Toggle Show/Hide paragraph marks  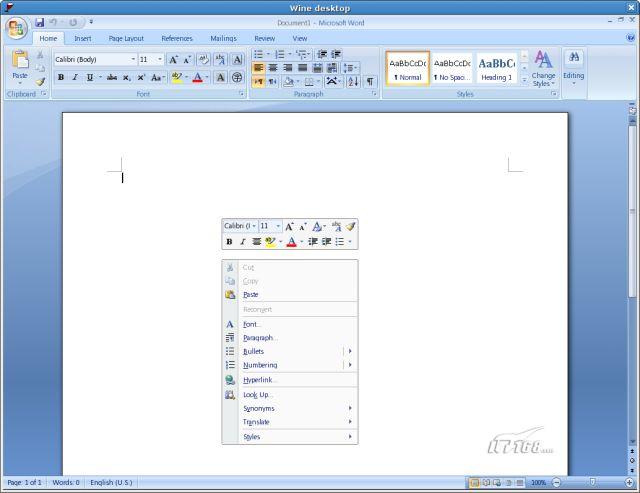tap(370, 81)
